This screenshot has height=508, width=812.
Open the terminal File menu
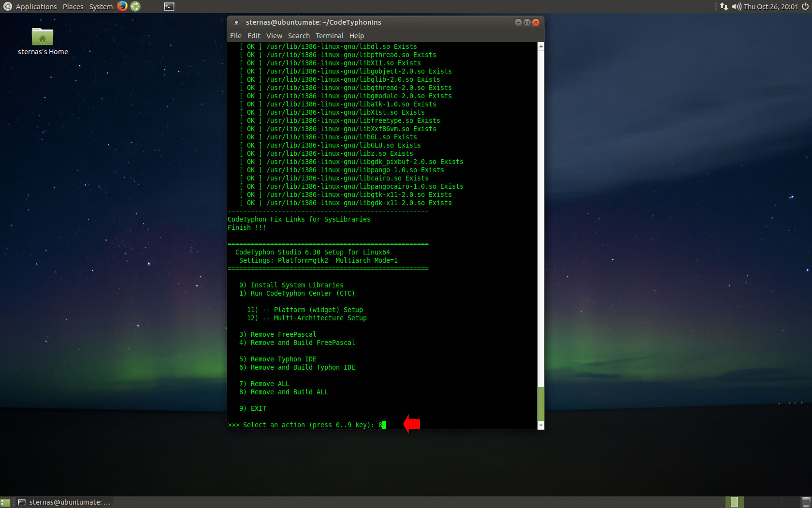(x=236, y=36)
